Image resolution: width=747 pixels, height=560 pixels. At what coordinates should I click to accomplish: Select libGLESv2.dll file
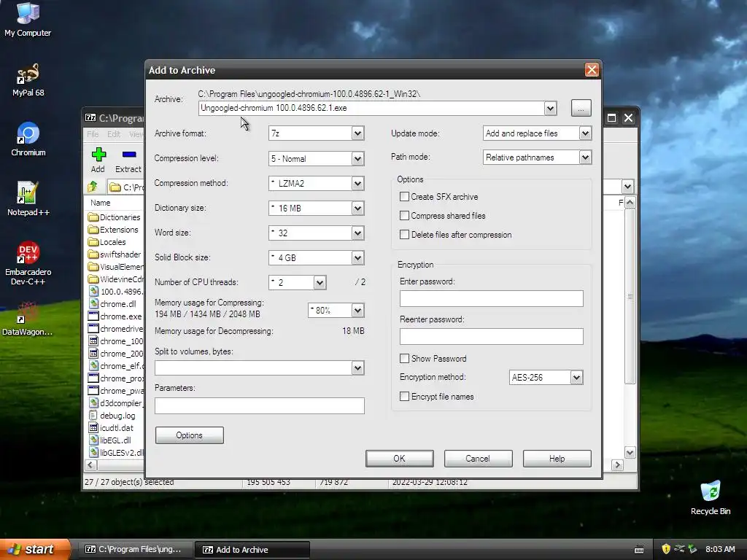click(116, 452)
